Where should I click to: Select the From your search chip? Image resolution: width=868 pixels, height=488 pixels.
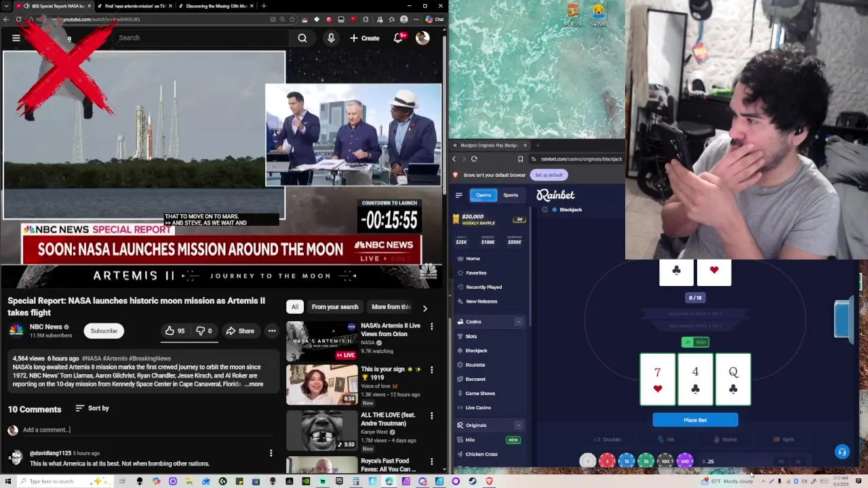[335, 307]
